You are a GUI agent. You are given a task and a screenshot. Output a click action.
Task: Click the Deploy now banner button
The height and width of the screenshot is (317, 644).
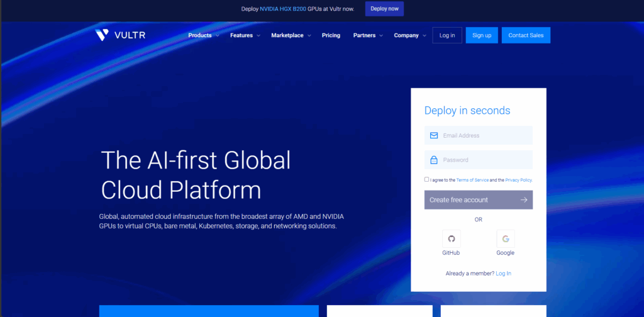(384, 9)
